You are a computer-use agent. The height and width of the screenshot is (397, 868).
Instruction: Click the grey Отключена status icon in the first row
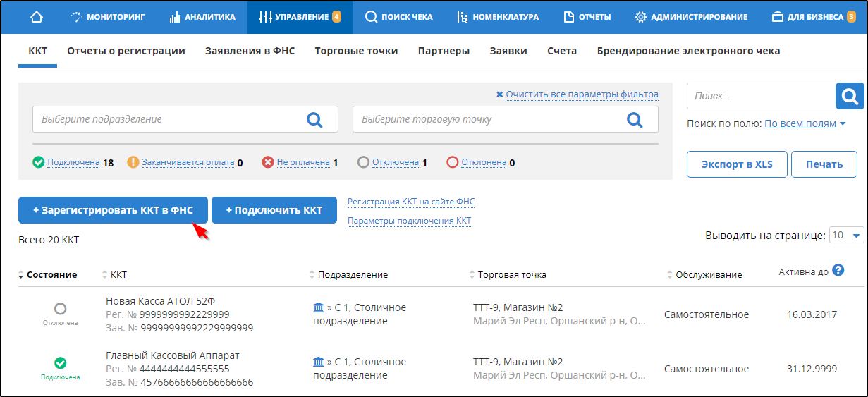click(x=61, y=309)
